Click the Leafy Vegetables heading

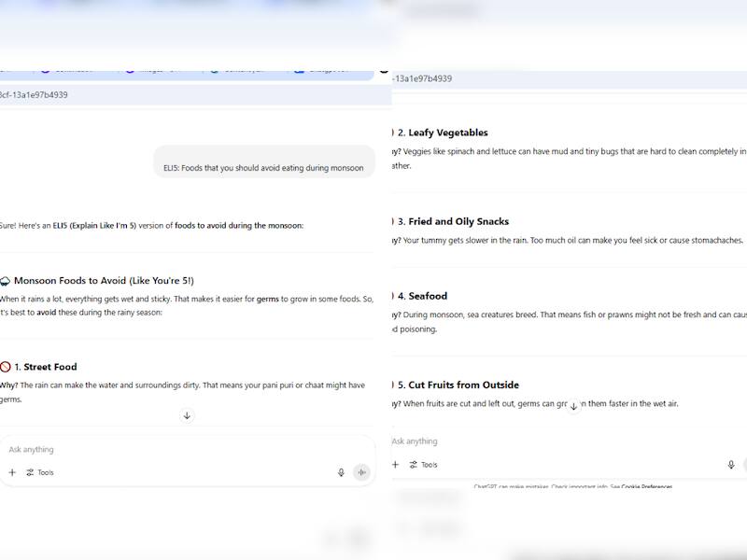point(448,133)
